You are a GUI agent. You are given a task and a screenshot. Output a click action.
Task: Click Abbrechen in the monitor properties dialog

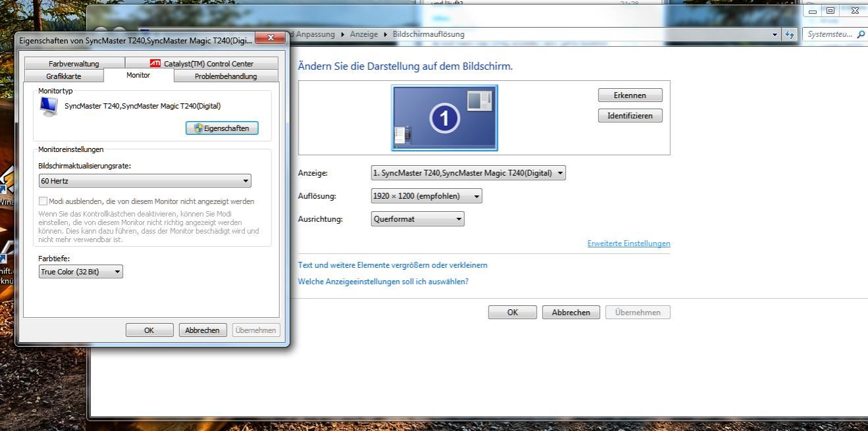point(203,330)
